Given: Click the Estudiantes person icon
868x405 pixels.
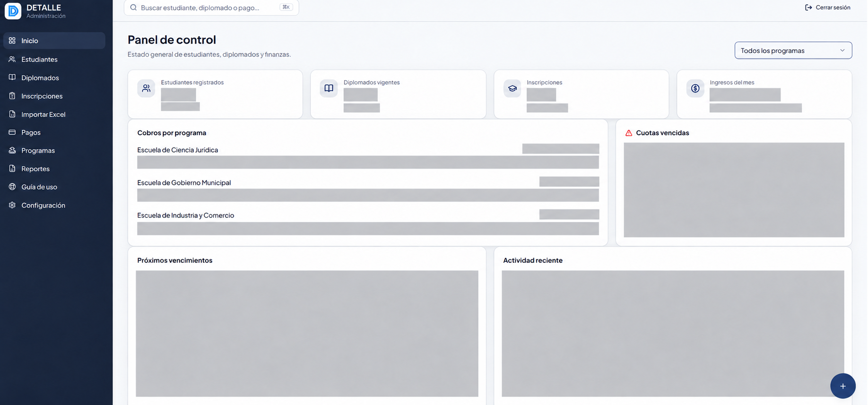Looking at the screenshot, I should pos(12,59).
